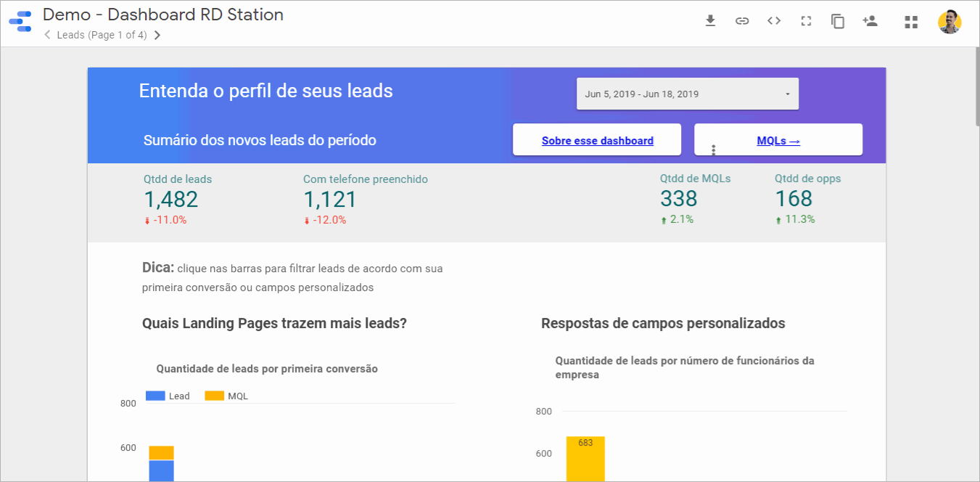This screenshot has width=980, height=482.
Task: Click heading 'Entenda o perfil de seus leads'
Action: [x=265, y=91]
